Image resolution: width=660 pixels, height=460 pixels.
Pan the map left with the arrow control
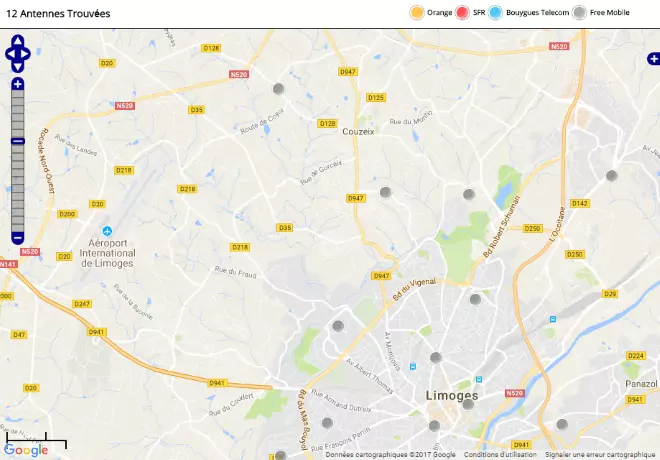(x=10, y=54)
